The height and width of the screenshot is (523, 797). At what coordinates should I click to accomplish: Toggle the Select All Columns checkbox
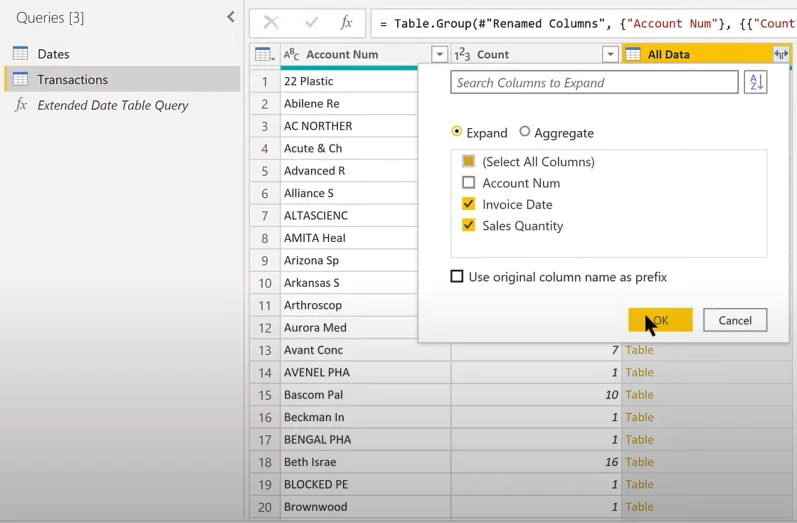pos(468,161)
